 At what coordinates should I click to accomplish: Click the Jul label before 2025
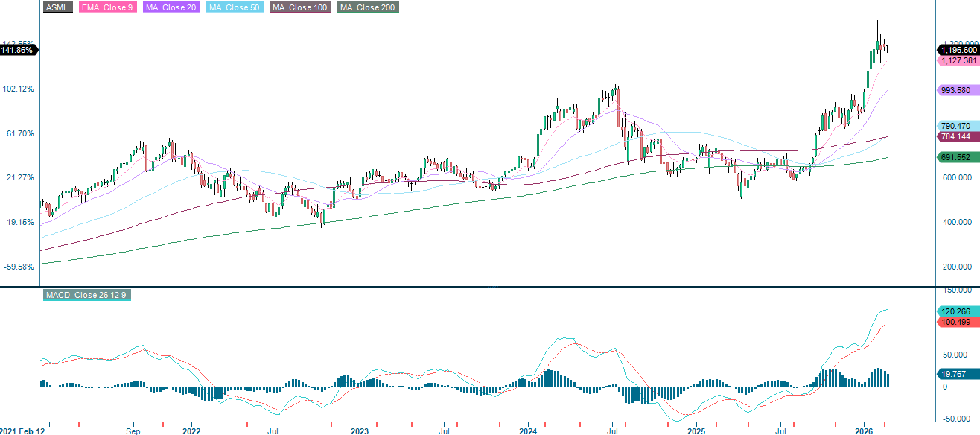point(613,431)
